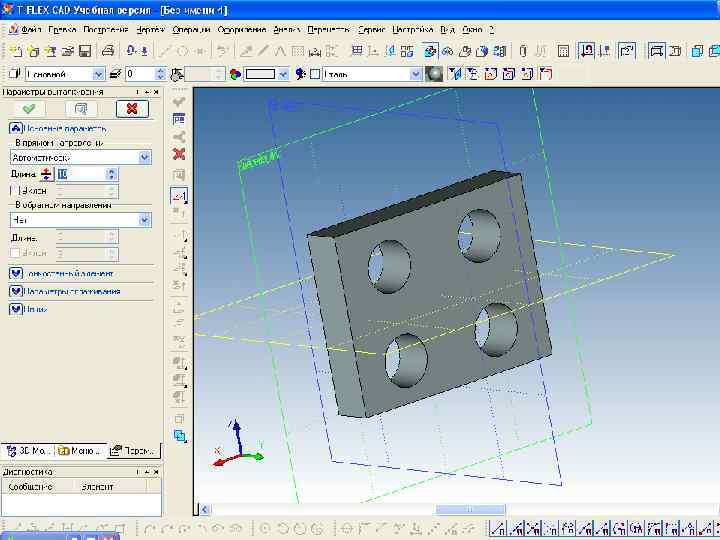Viewport: 720px width, 540px height.
Task: Open the Автоматически direction dropdown
Action: point(145,158)
